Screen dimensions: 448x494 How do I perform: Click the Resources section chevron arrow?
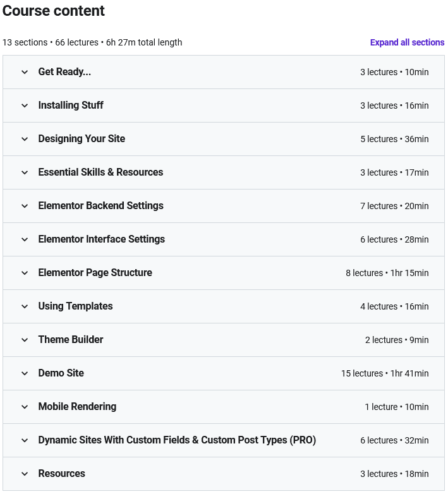[25, 474]
